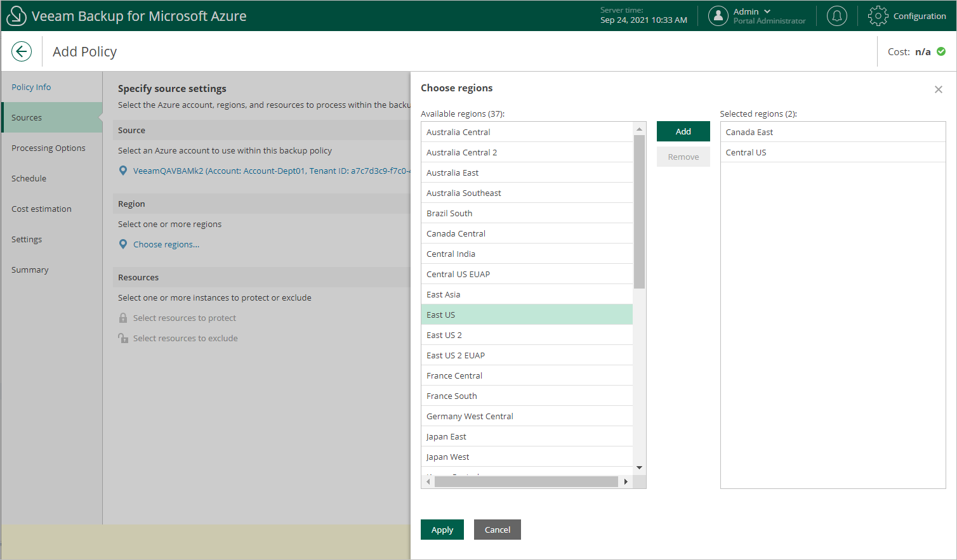Select the highlighted East US region
Screen dimensions: 957x560
[x=527, y=315]
